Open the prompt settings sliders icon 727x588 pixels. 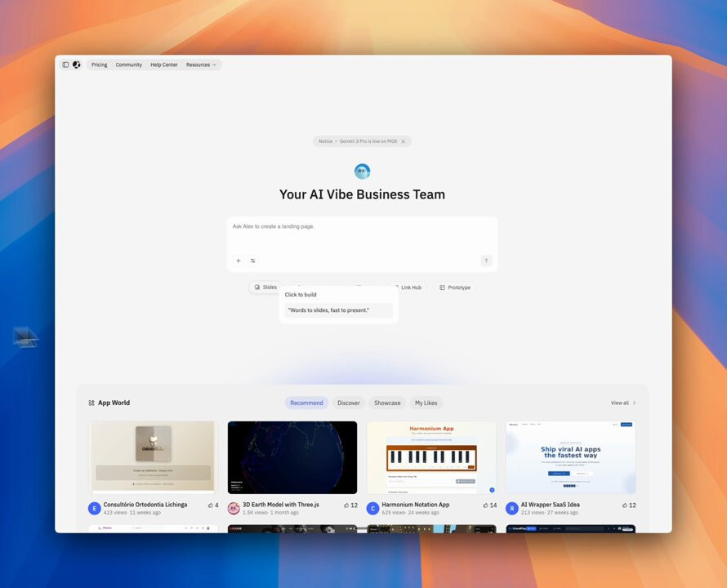(x=252, y=261)
